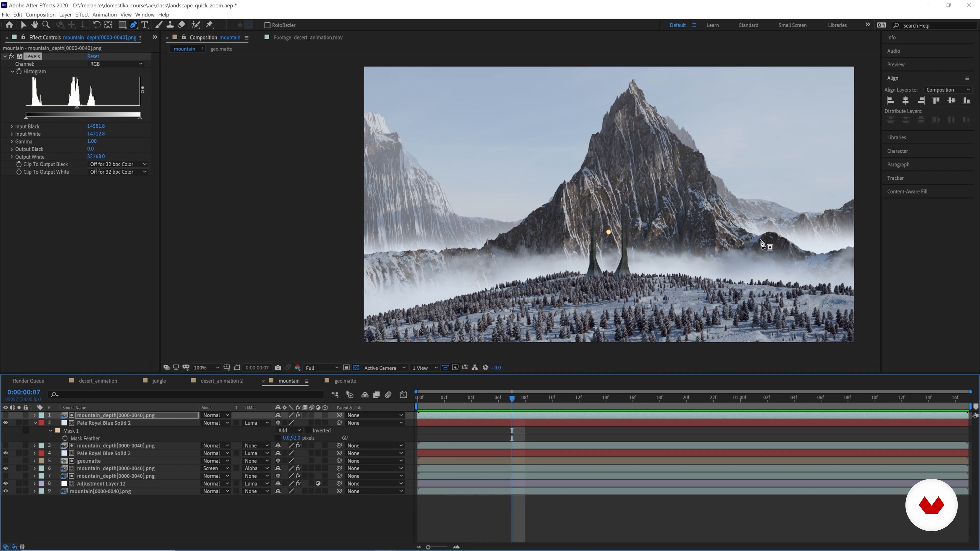Switch to the desert_animation timeline tab
Screen dimensions: 980x551
(x=98, y=381)
